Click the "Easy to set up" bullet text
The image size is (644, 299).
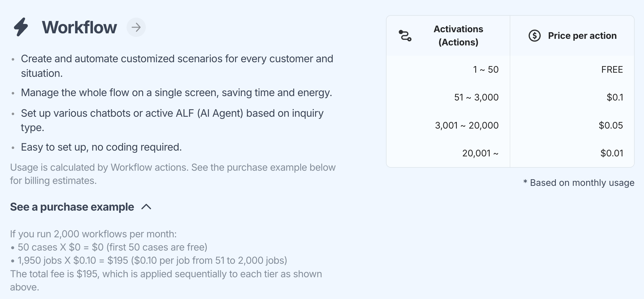101,147
